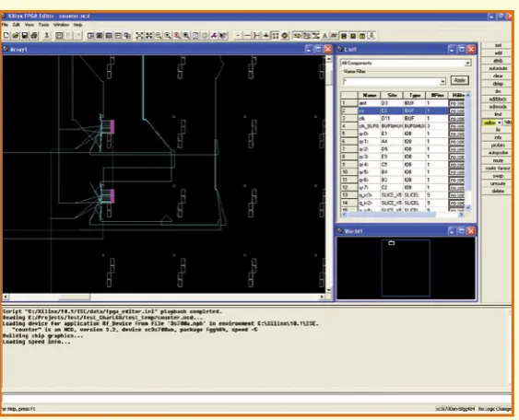Click the List1 window title icon
519x420 pixels.
coord(340,49)
